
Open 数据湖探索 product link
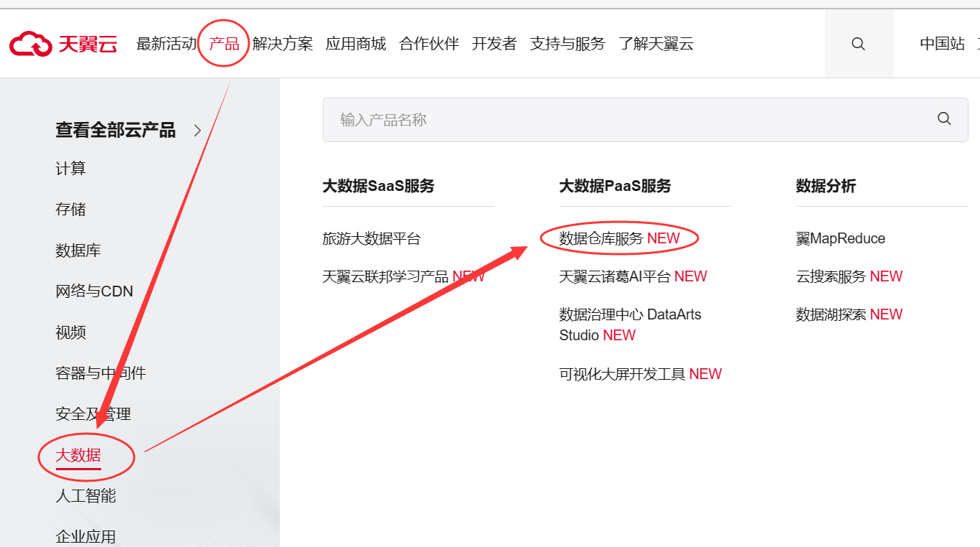(849, 314)
